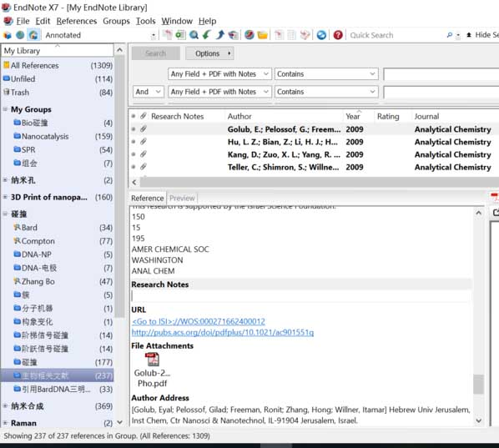Click the Quick Search magnifier icon
499x448 pixels.
click(x=450, y=35)
